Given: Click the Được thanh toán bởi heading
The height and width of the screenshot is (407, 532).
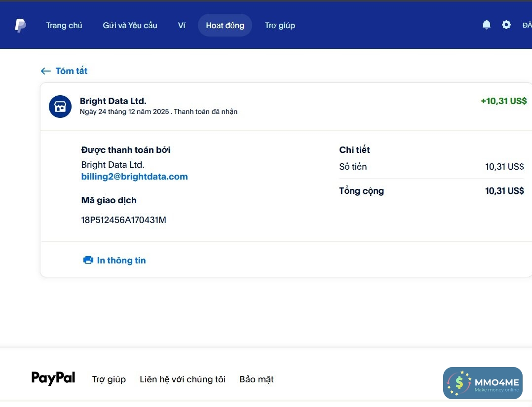Looking at the screenshot, I should [x=126, y=150].
